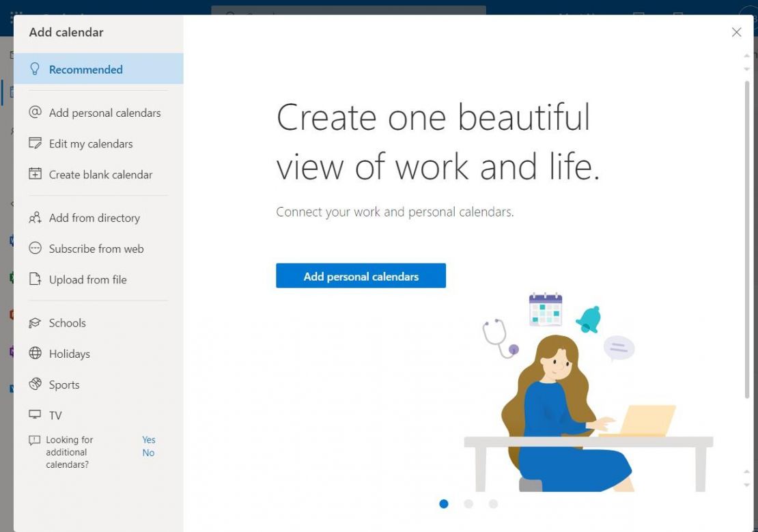Open Excel from the left app bar
This screenshot has width=758, height=532.
[x=10, y=277]
